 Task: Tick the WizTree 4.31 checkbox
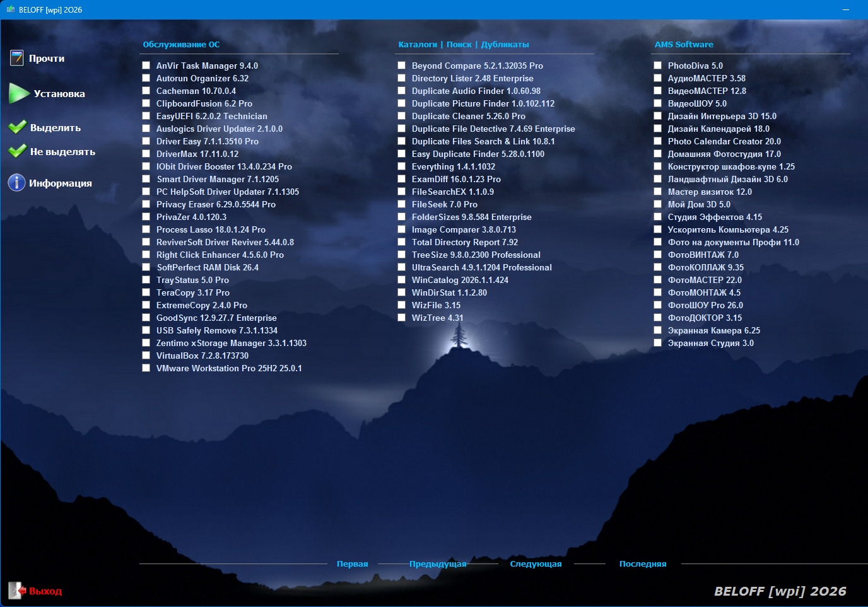[x=402, y=318]
